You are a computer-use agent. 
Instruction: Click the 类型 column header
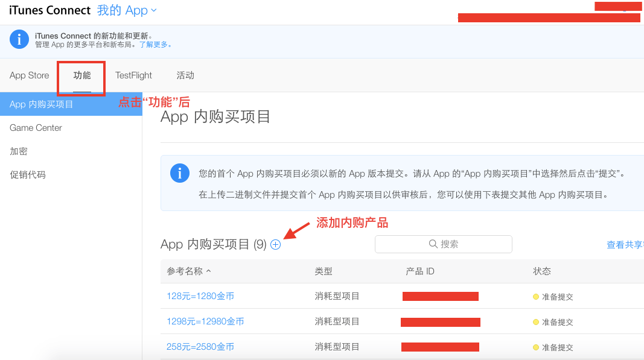tap(324, 271)
